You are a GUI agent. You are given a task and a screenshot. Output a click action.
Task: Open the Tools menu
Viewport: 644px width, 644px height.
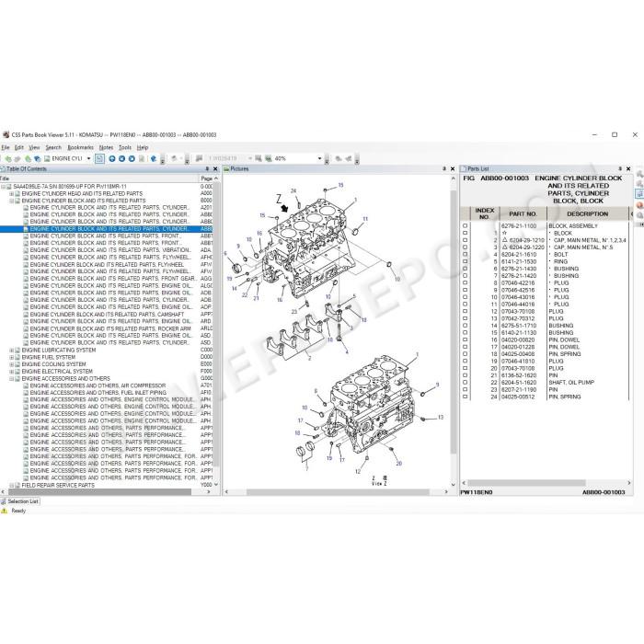pyautogui.click(x=125, y=147)
